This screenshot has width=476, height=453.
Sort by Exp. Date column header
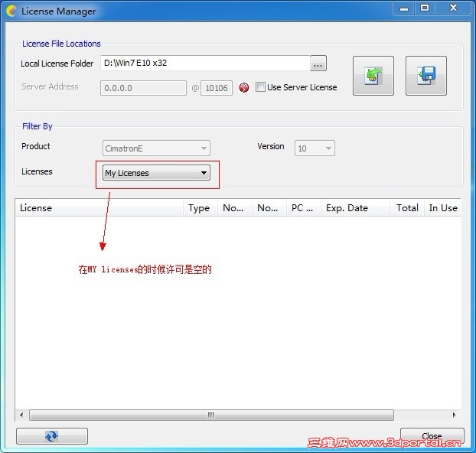tap(355, 208)
